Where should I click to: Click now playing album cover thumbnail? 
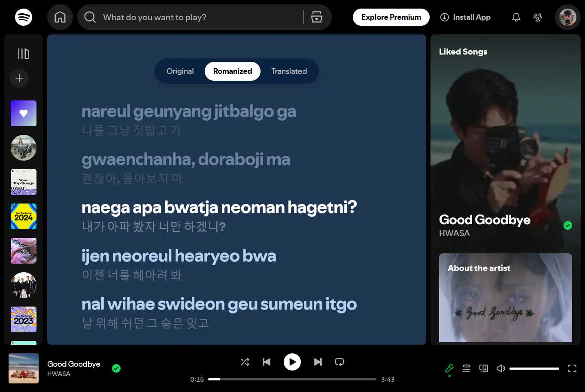tap(24, 368)
